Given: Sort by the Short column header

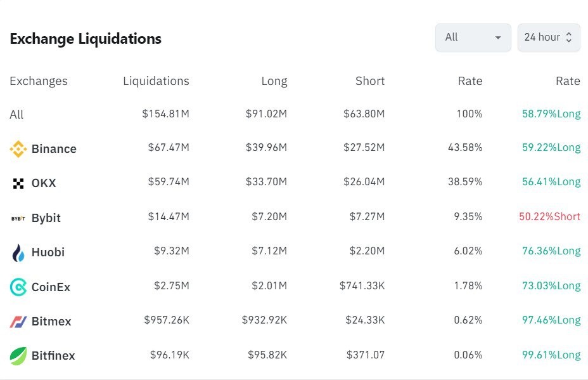Looking at the screenshot, I should click(370, 81).
